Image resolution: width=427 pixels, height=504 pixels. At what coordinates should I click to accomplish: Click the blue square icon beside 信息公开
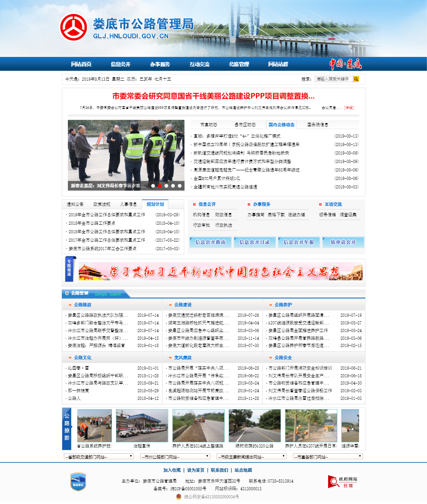pyautogui.click(x=195, y=204)
